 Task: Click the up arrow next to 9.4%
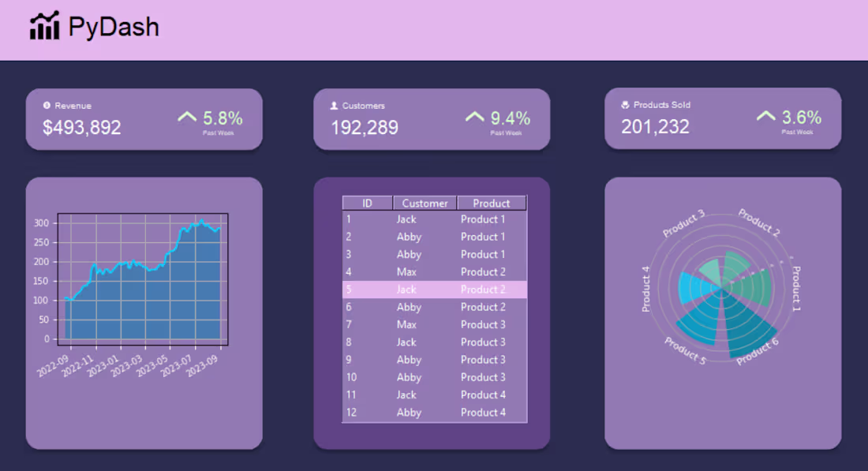click(474, 117)
